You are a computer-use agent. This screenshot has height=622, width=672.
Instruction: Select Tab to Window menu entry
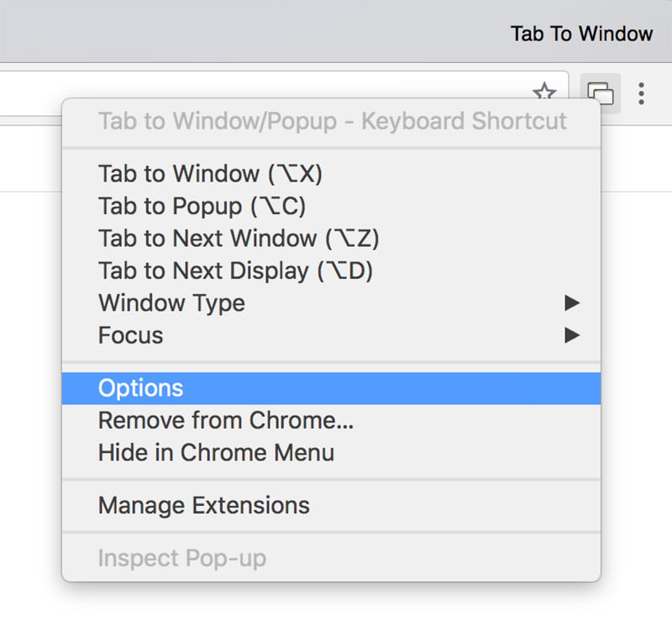210,174
